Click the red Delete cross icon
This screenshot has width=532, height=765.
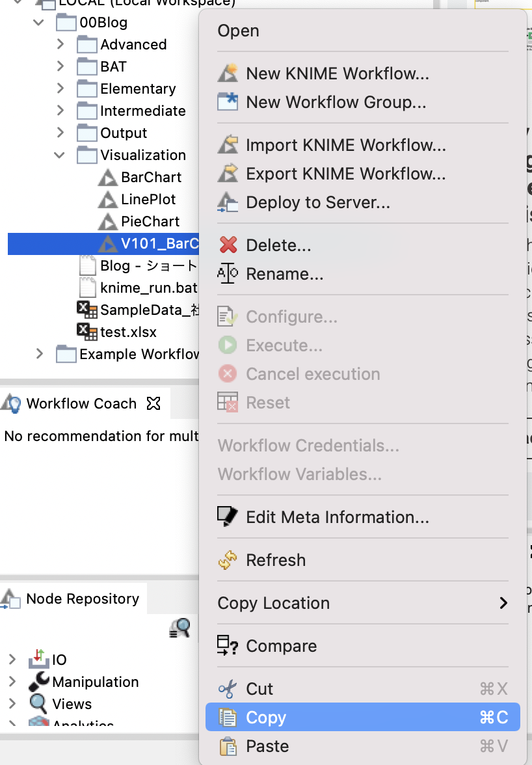(x=228, y=245)
